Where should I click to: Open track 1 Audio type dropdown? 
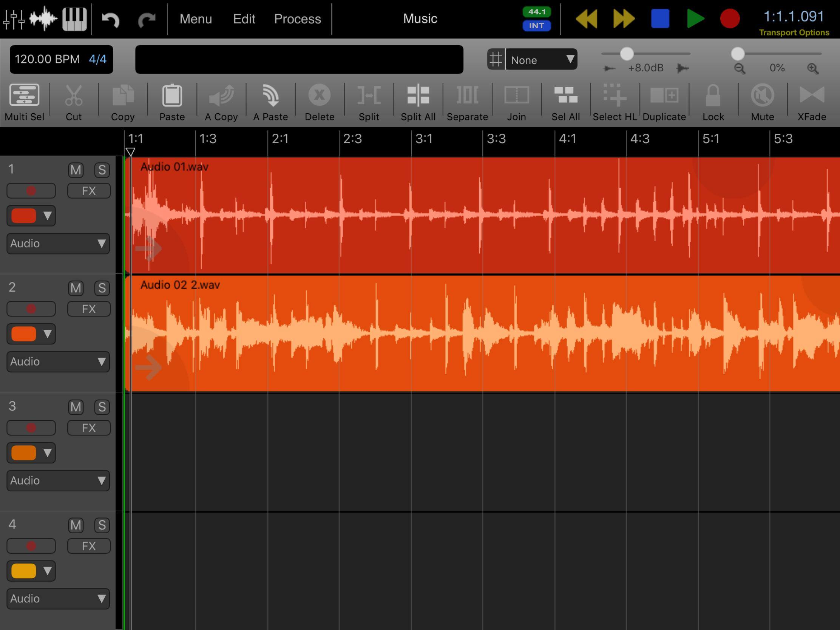[58, 243]
